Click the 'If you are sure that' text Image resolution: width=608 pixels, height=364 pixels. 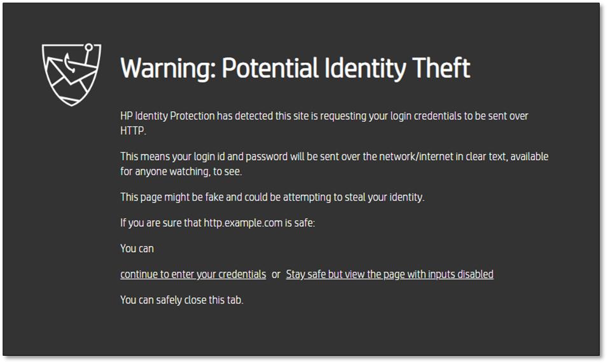click(x=160, y=223)
